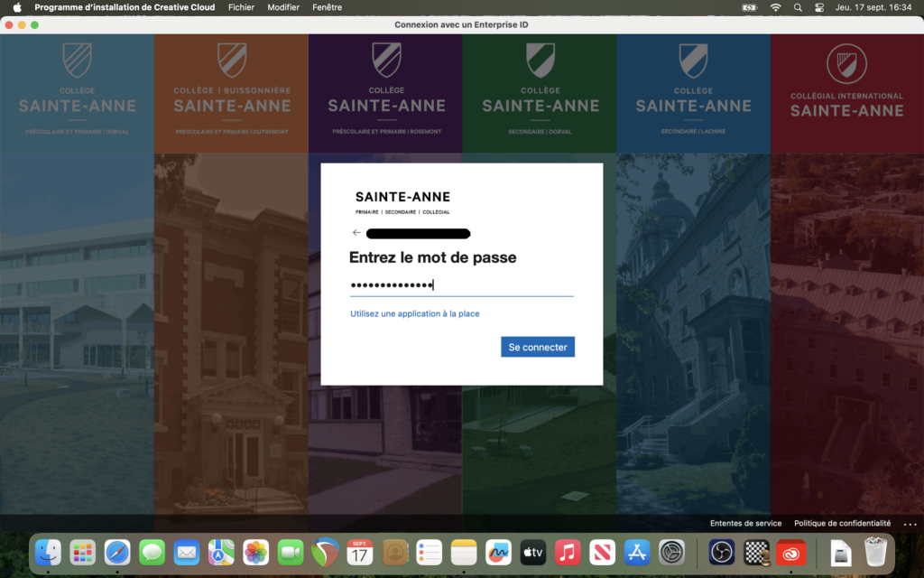924x578 pixels.
Task: Open the document stack in the Dock
Action: pos(841,553)
